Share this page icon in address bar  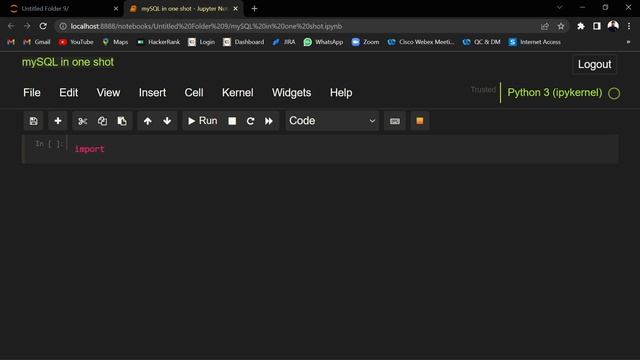(544, 26)
